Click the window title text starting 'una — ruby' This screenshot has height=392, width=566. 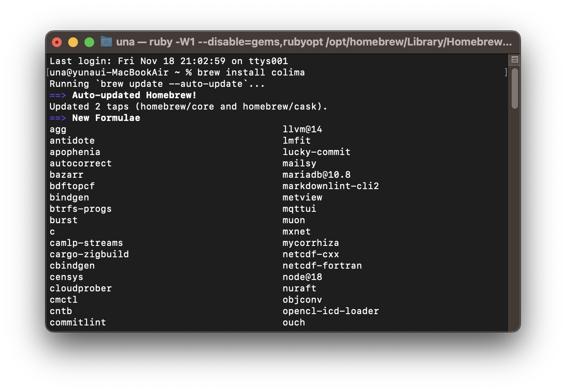[x=314, y=42]
